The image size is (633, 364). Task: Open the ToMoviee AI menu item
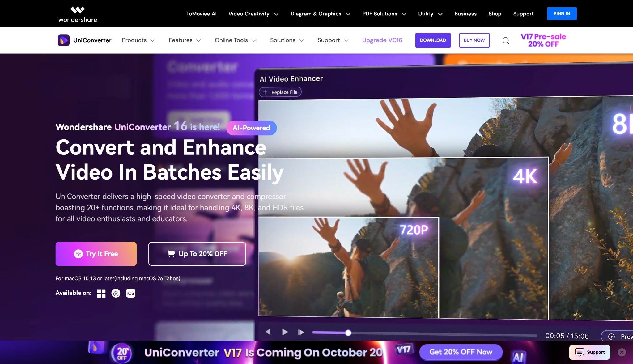(201, 14)
